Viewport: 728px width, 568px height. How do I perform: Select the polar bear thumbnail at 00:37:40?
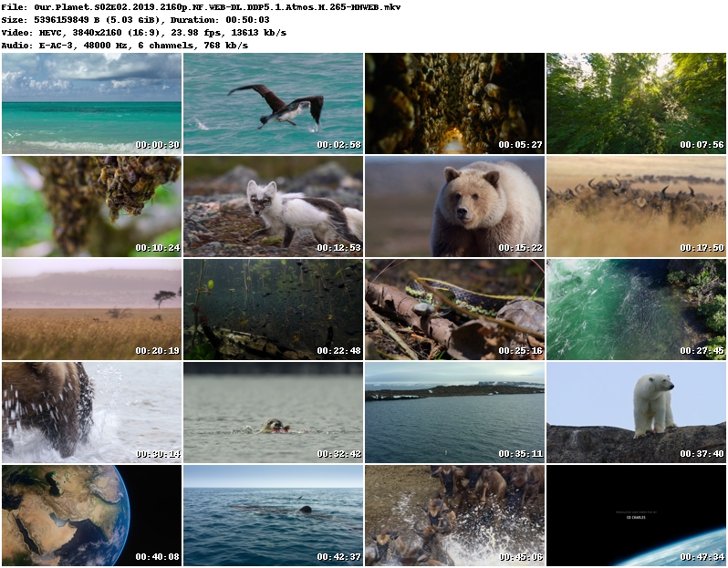coord(636,412)
